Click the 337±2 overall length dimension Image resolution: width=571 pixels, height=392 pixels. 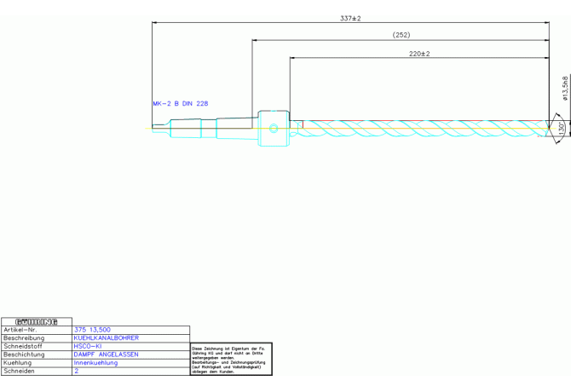[350, 18]
